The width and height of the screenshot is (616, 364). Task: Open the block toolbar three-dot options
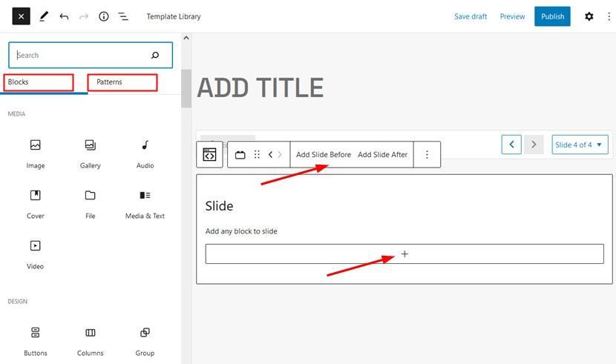click(427, 154)
